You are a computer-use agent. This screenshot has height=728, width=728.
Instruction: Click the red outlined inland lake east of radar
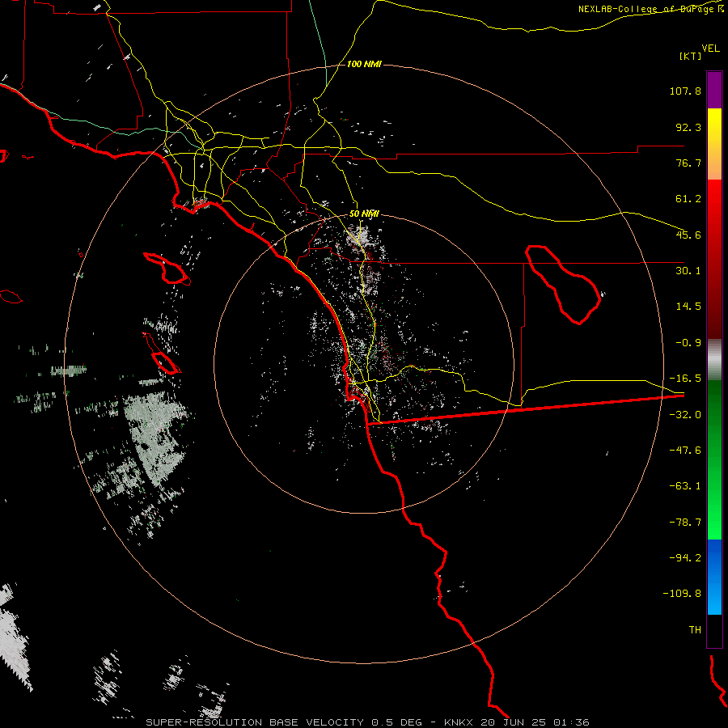(562, 284)
